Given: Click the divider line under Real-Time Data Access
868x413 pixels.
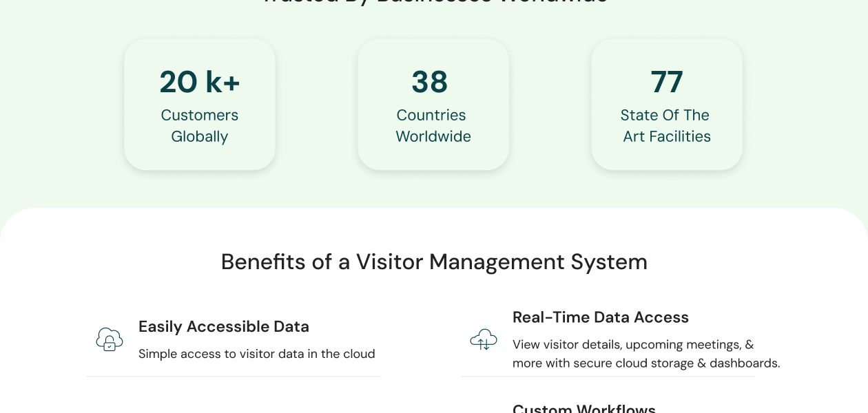Looking at the screenshot, I should [x=608, y=377].
